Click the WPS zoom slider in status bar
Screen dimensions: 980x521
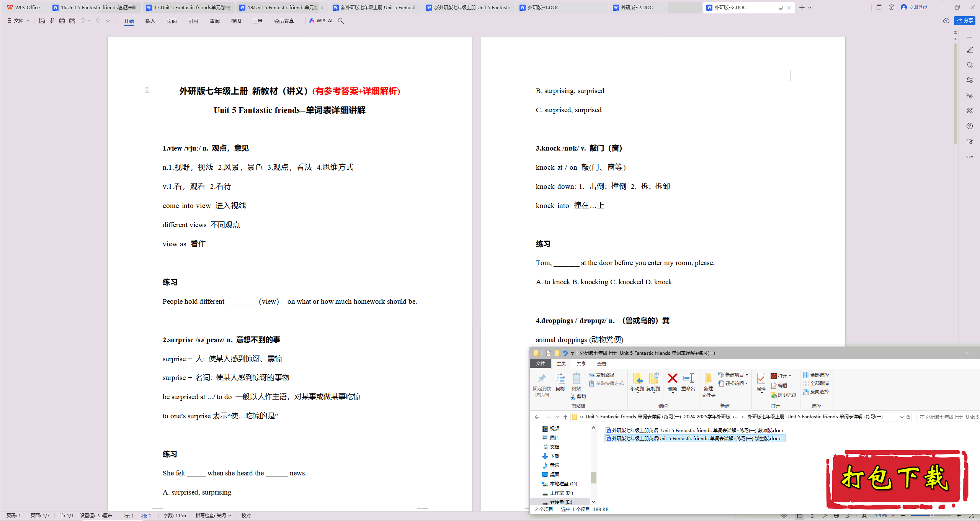pyautogui.click(x=931, y=516)
